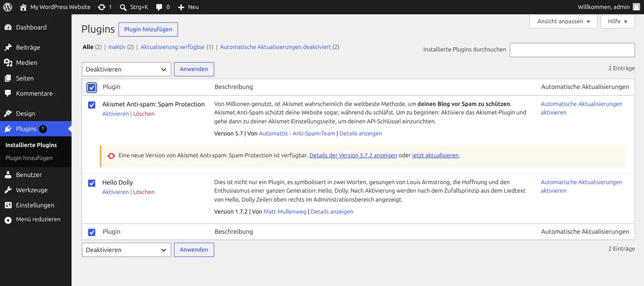Open the Automattic - Anti-Spam-Team author link
Image resolution: width=644 pixels, height=286 pixels.
coord(297,134)
